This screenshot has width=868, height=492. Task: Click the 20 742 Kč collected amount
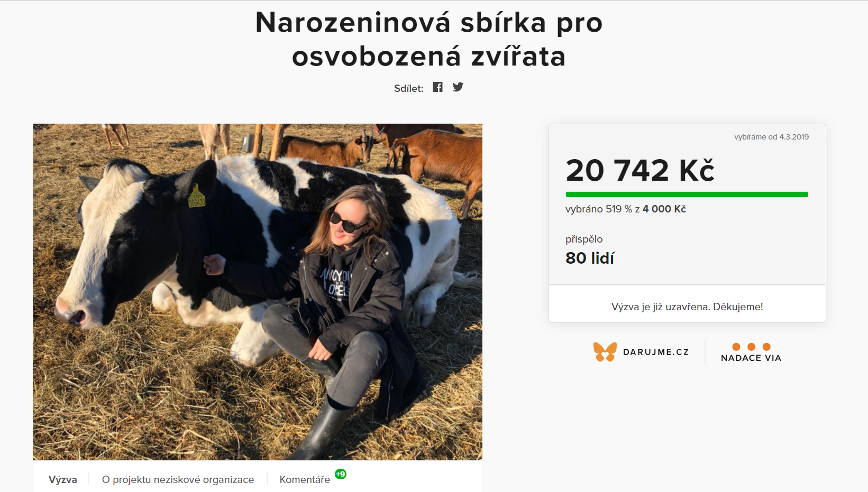(x=640, y=170)
